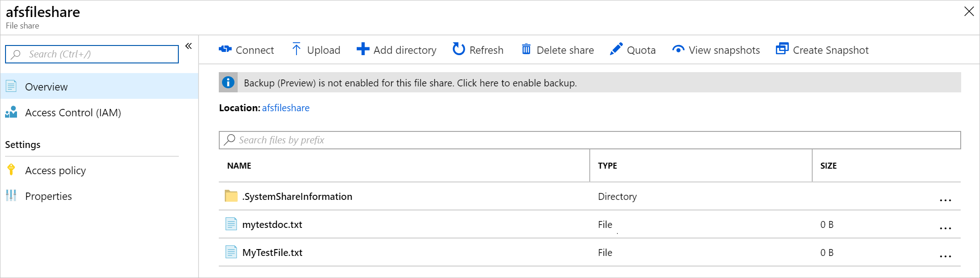This screenshot has width=980, height=278.
Task: Click the Connect plug icon
Action: (x=225, y=49)
